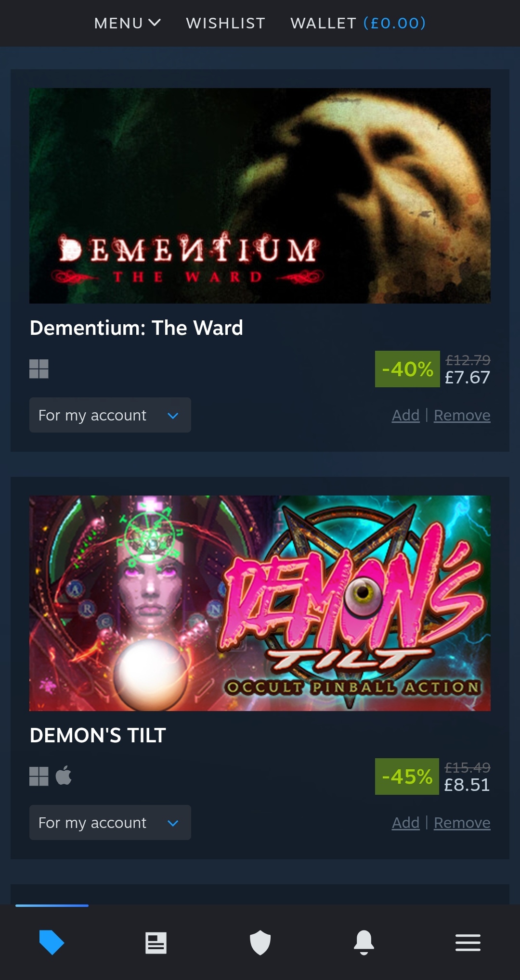
Task: Expand the MENU dropdown in top bar
Action: pyautogui.click(x=128, y=23)
